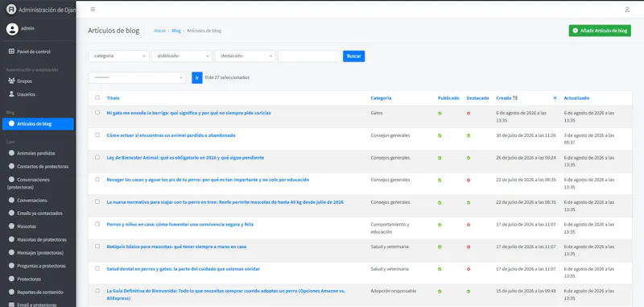Image resolution: width=644 pixels, height=307 pixels.
Task: Open the bulk action dropdown
Action: (x=137, y=77)
